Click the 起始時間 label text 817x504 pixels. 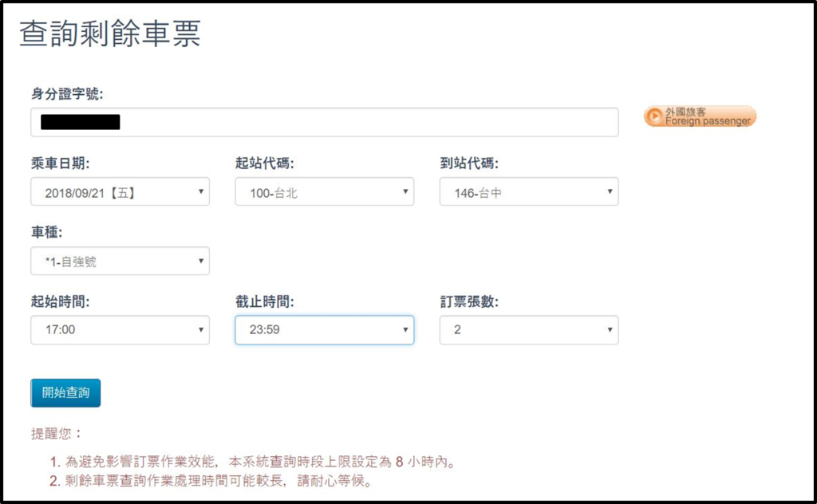[60, 301]
